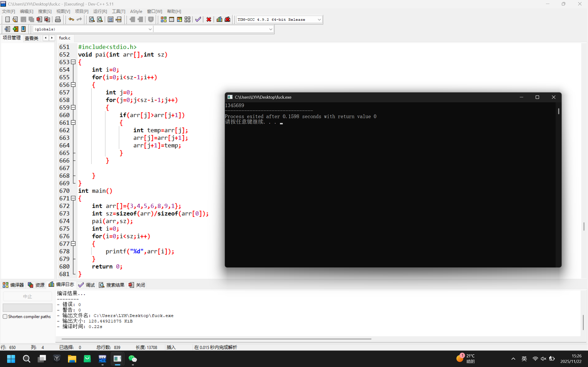
Task: Click the Find magnifier toolbar icon
Action: pyautogui.click(x=92, y=19)
